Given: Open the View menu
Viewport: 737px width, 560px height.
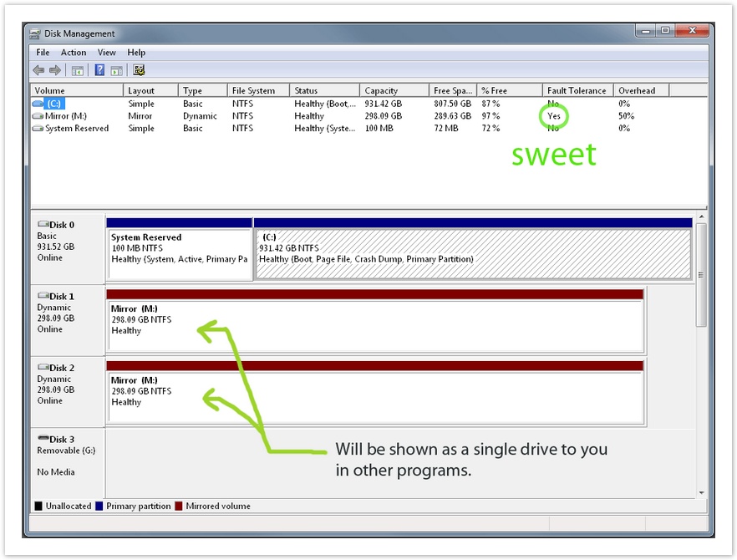Looking at the screenshot, I should point(107,53).
